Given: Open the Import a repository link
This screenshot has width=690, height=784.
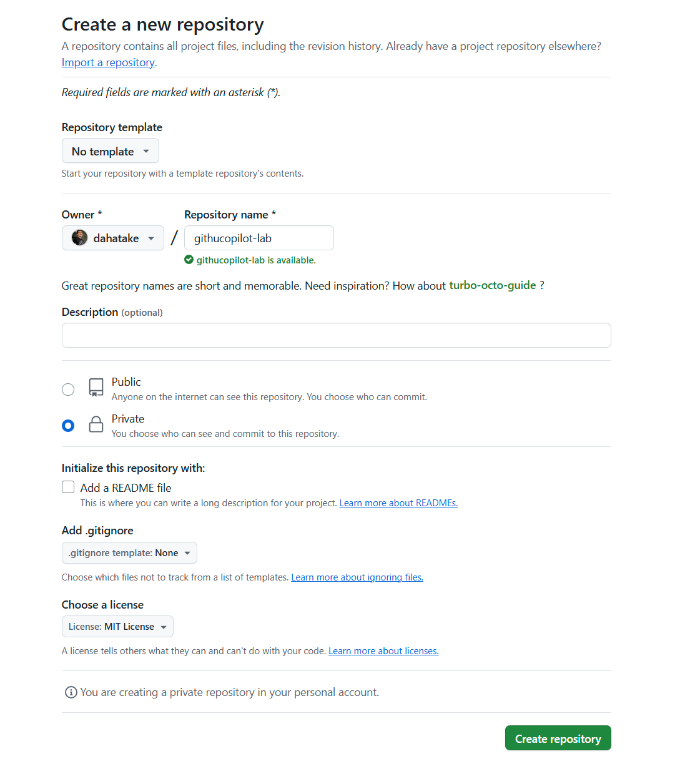Looking at the screenshot, I should (x=107, y=62).
